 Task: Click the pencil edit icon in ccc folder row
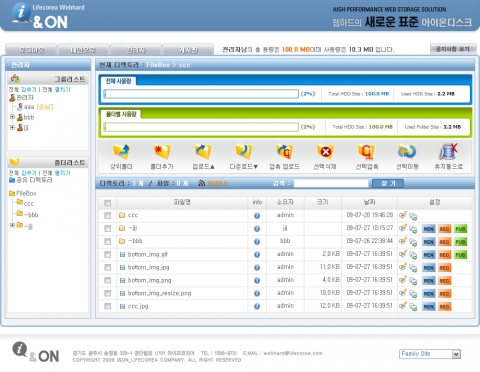point(403,215)
